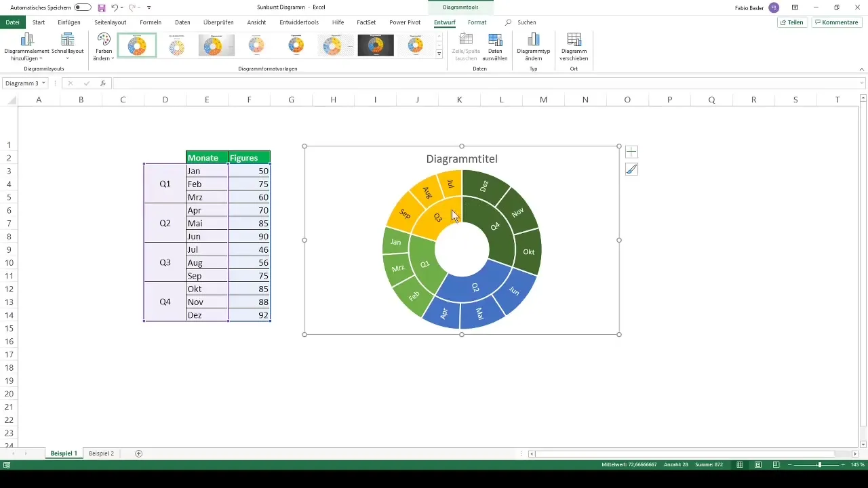The height and width of the screenshot is (488, 868).
Task: Click the chart styles brush button
Action: [x=631, y=169]
